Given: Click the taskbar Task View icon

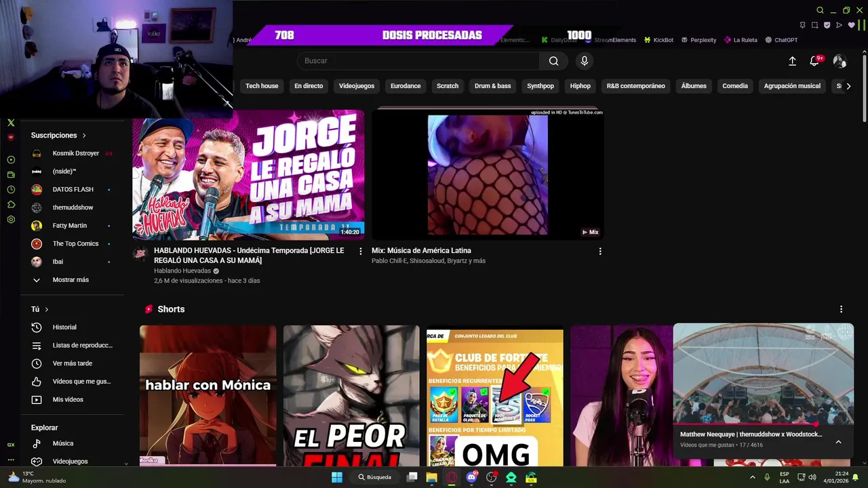Looking at the screenshot, I should click(x=412, y=477).
